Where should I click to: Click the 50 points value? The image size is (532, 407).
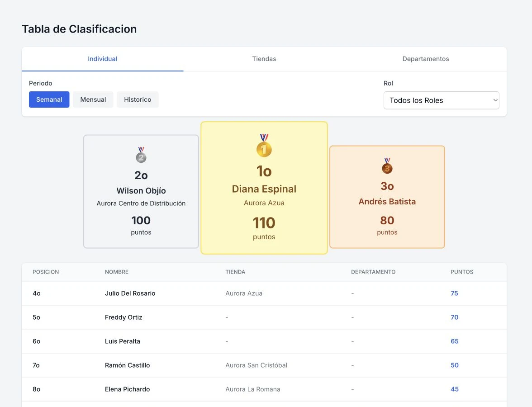click(x=455, y=365)
